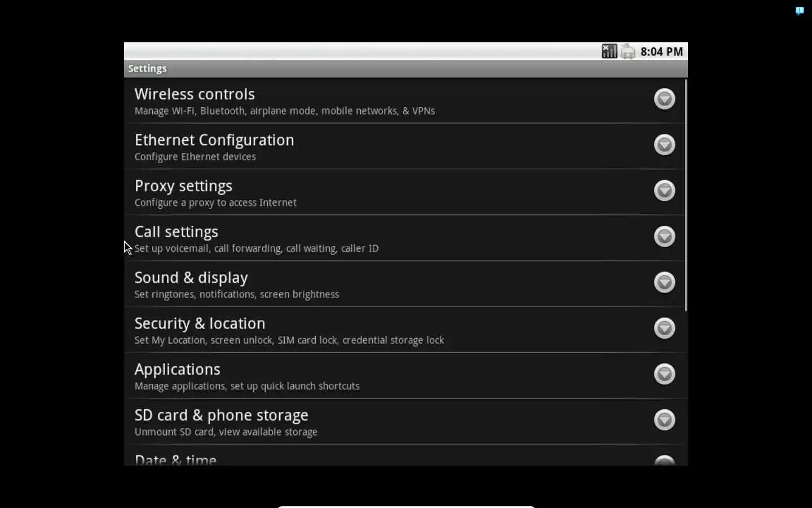Click the 8:04 PM clock in status bar
This screenshot has width=812, height=508.
(x=661, y=52)
